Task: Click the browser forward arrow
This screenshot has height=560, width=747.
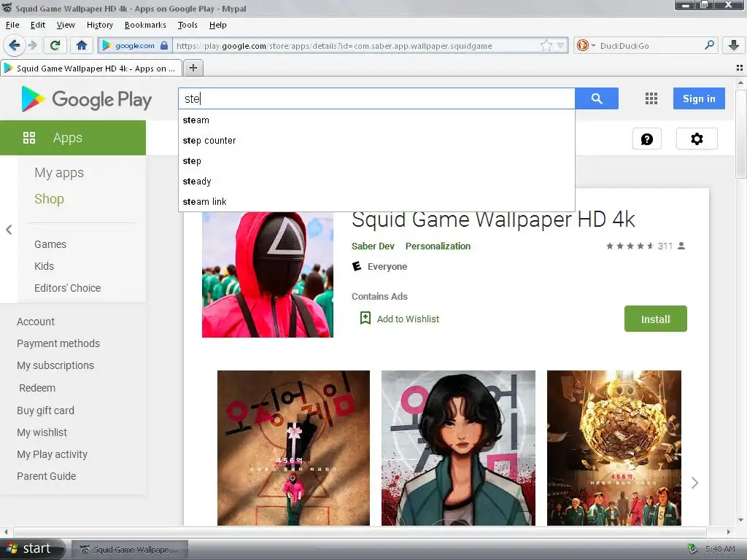Action: click(32, 45)
